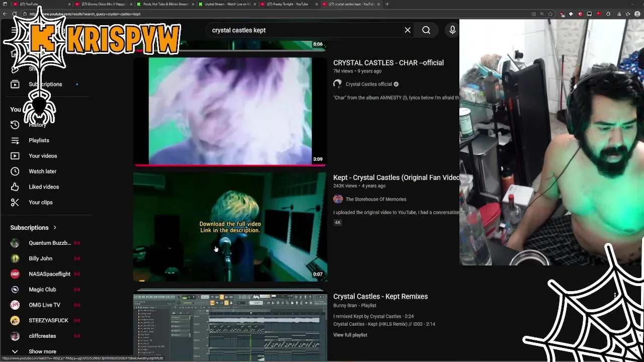The height and width of the screenshot is (362, 644).
Task: Bookmark page with star icon
Action: [551, 14]
